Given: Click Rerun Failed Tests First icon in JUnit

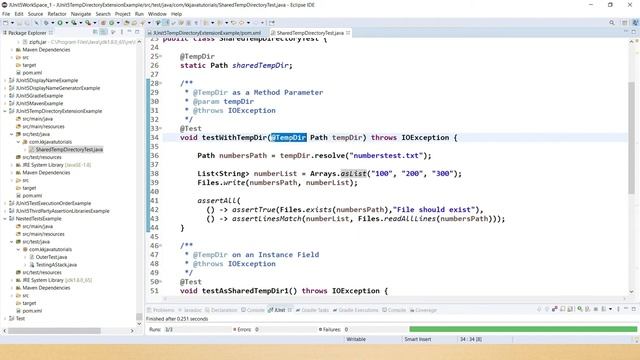Looking at the screenshot, I should pyautogui.click(x=587, y=309).
